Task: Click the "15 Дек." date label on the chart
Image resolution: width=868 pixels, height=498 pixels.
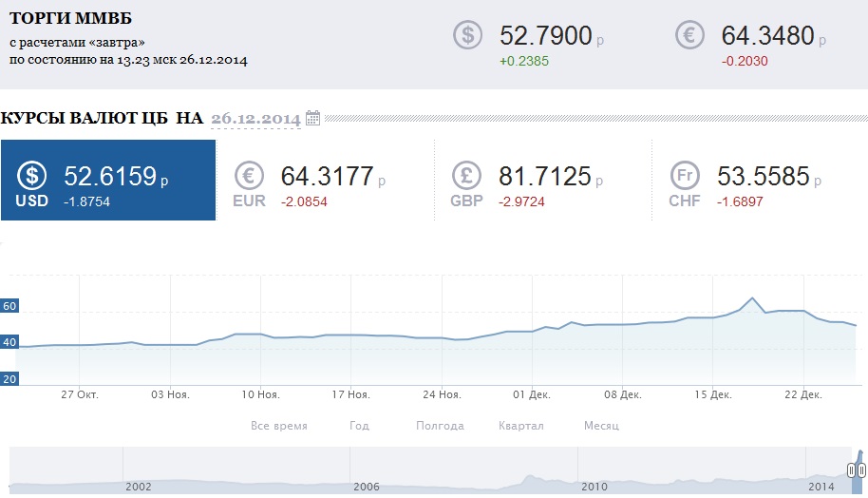Action: (713, 395)
